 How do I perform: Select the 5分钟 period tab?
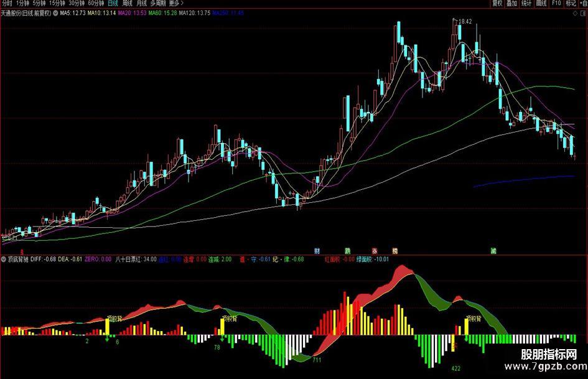point(39,3)
